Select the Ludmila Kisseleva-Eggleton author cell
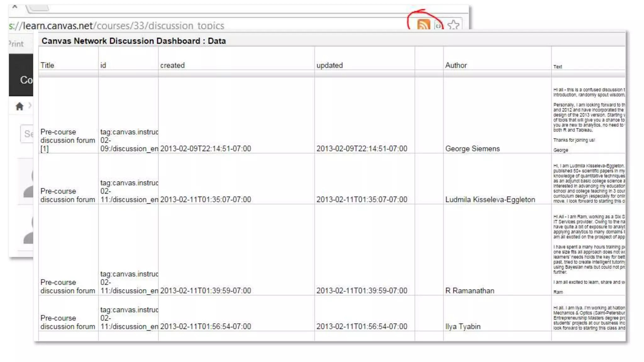Image resolution: width=644 pixels, height=362 pixels. pos(490,200)
